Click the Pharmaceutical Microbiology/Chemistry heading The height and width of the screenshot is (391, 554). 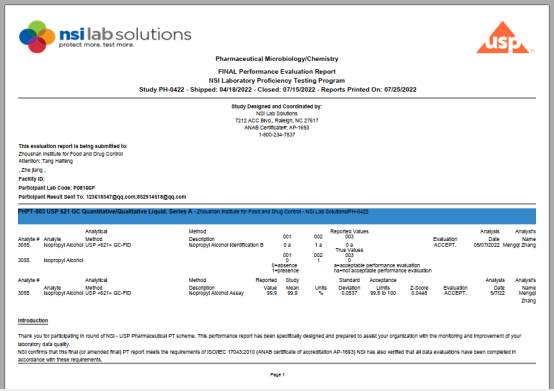point(277,59)
